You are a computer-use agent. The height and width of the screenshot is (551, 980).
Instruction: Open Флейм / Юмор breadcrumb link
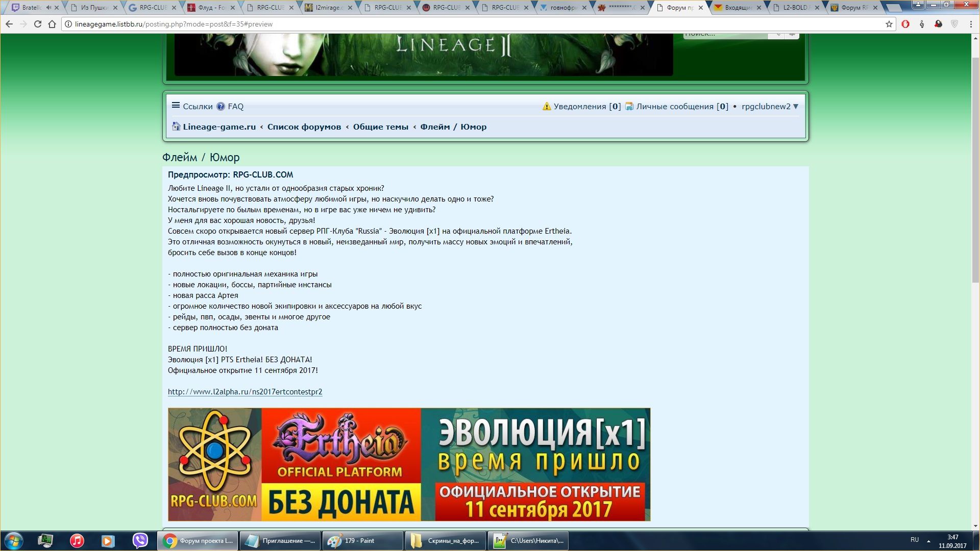(x=453, y=127)
